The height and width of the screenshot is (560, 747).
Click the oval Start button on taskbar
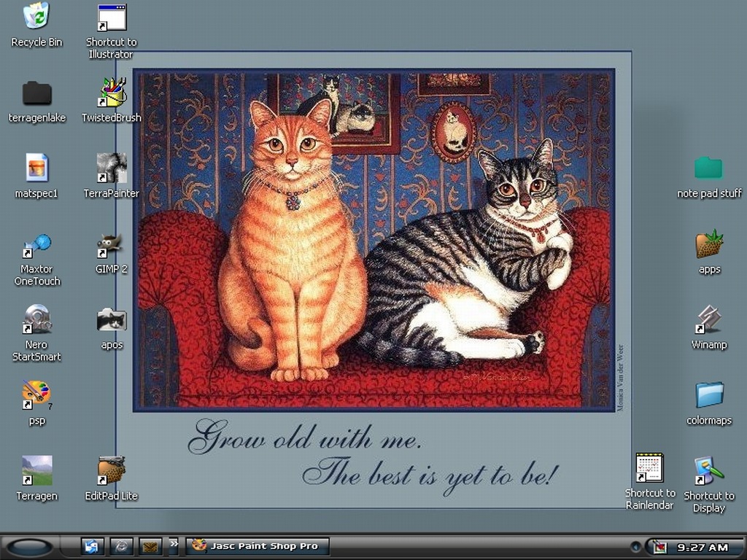[x=29, y=547]
